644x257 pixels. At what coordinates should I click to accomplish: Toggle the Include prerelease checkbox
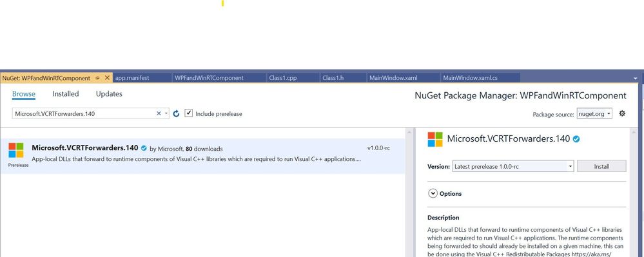click(x=188, y=113)
